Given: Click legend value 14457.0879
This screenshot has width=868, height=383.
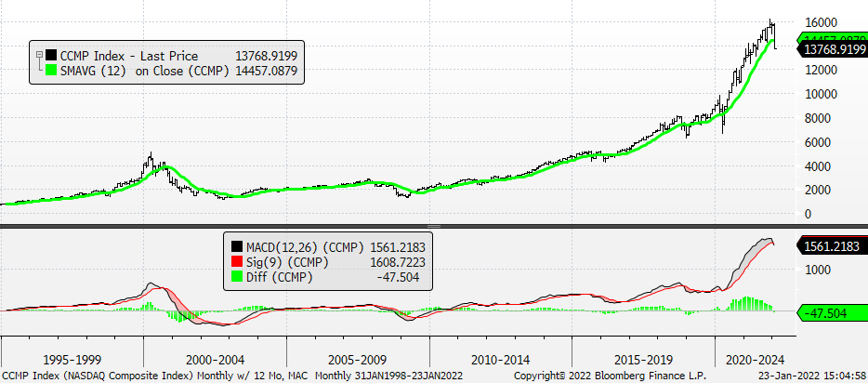Looking at the screenshot, I should pyautogui.click(x=267, y=71).
